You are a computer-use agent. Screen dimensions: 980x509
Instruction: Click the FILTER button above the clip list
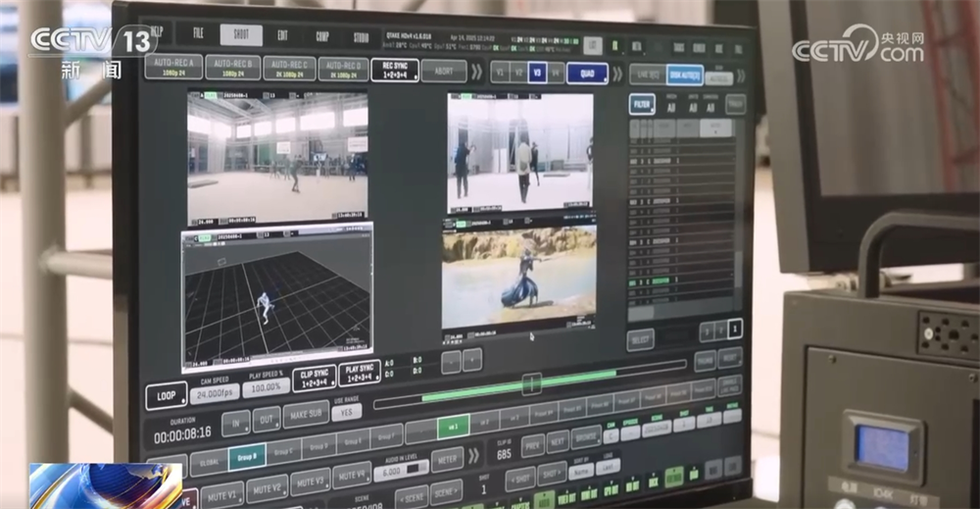click(642, 103)
